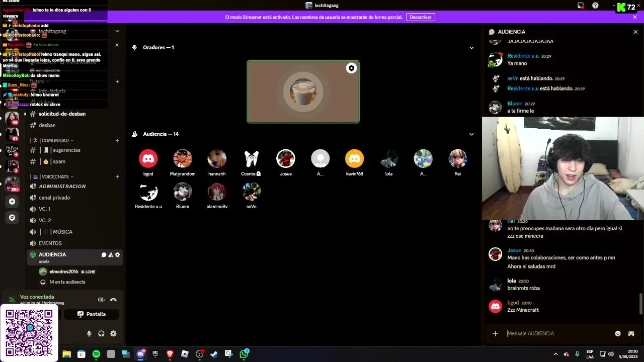Show hidden tray icons chevron
644x362 pixels.
click(555, 354)
